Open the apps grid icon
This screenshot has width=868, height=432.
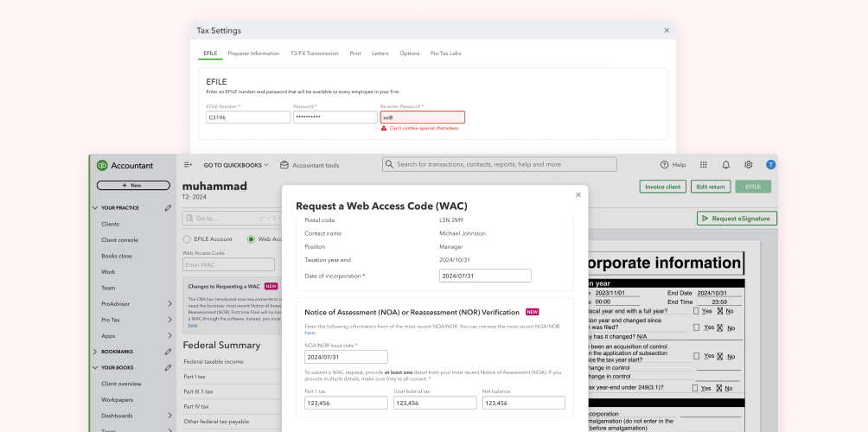[704, 164]
